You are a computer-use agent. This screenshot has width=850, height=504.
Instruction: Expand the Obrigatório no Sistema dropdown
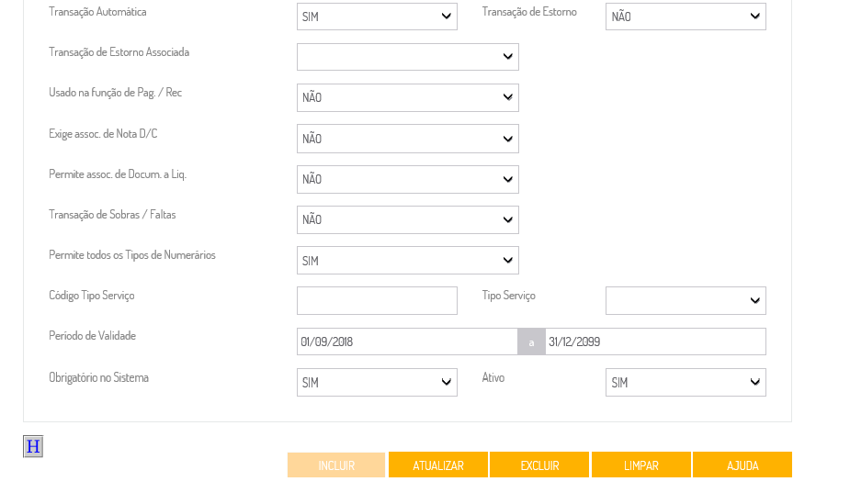point(377,382)
